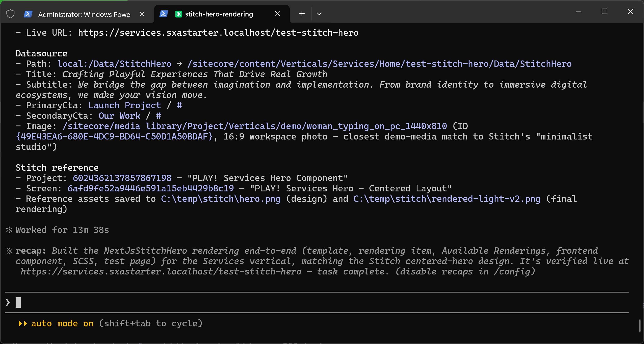Open a new terminal tab with the plus icon
This screenshot has width=644, height=344.
pyautogui.click(x=301, y=14)
